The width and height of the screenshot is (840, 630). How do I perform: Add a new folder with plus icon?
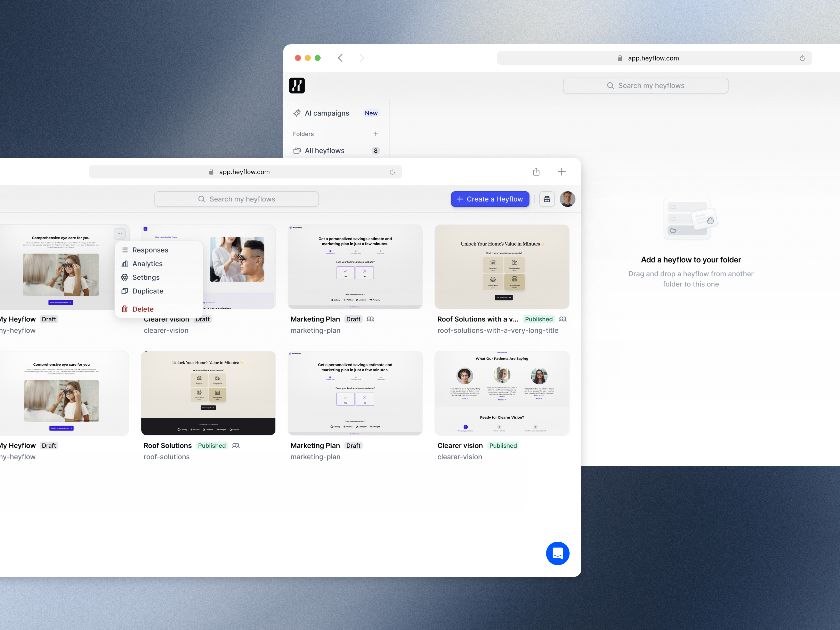375,134
